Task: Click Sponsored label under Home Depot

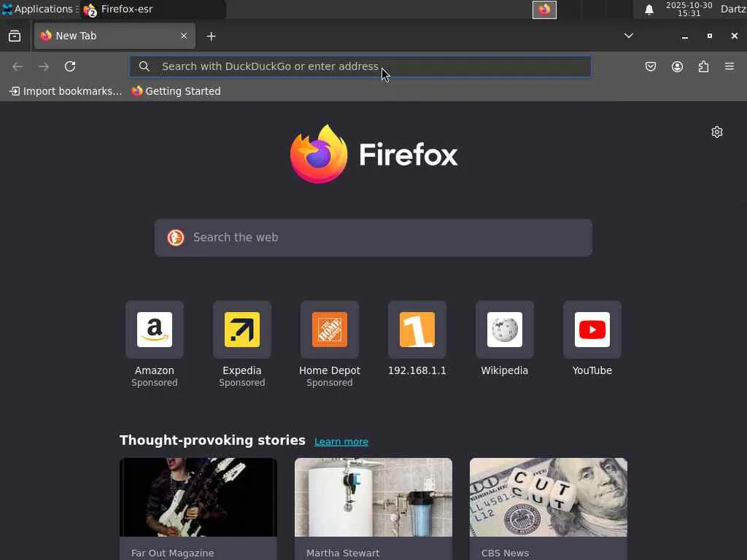Action: pos(330,383)
